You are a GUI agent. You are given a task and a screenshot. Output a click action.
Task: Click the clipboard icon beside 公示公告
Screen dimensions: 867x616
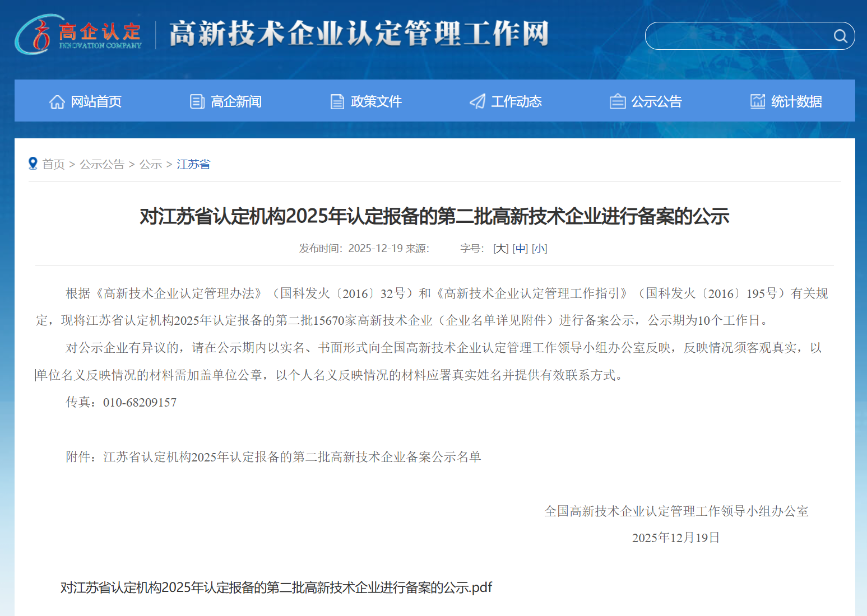(618, 101)
